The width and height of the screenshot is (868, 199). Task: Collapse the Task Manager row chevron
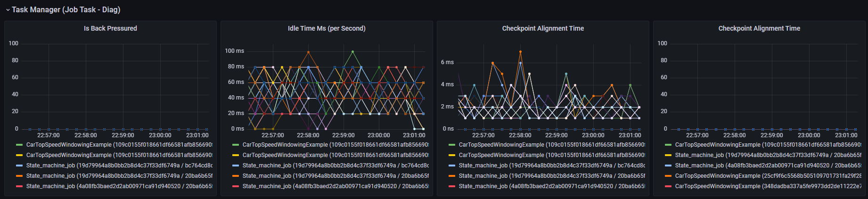8,10
